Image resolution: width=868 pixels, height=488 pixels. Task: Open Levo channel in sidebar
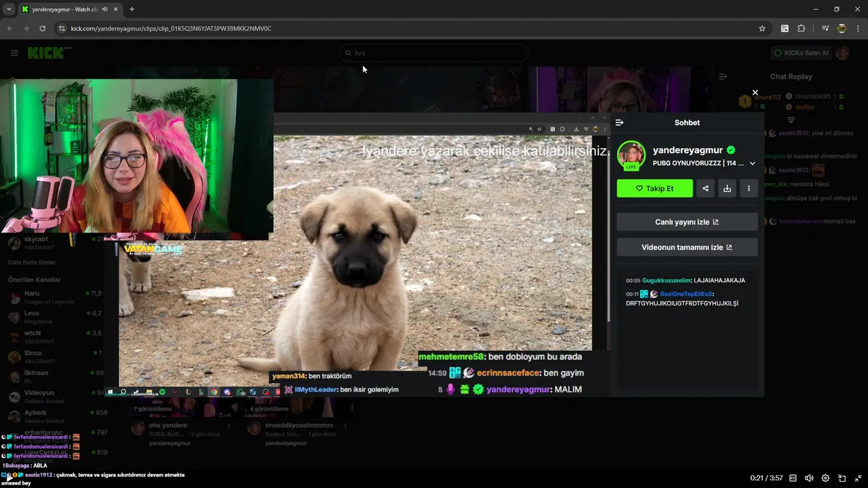(x=54, y=317)
